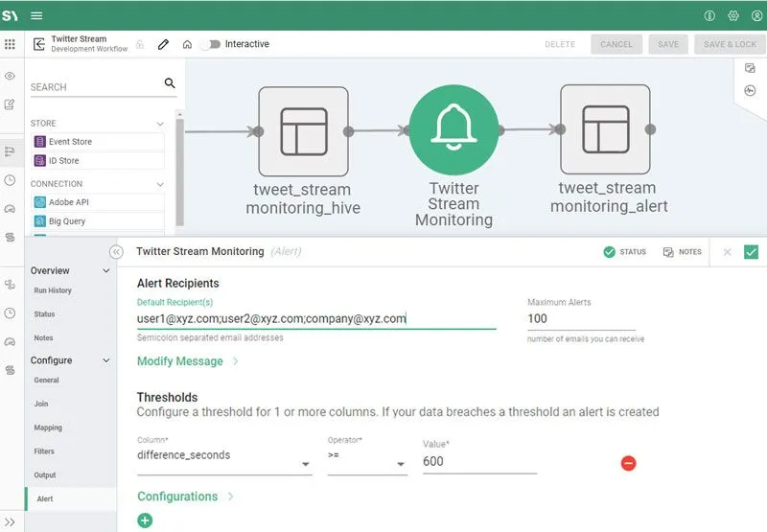This screenshot has height=532, width=767.
Task: Click the pencil edit icon in toolbar
Action: pyautogui.click(x=163, y=44)
